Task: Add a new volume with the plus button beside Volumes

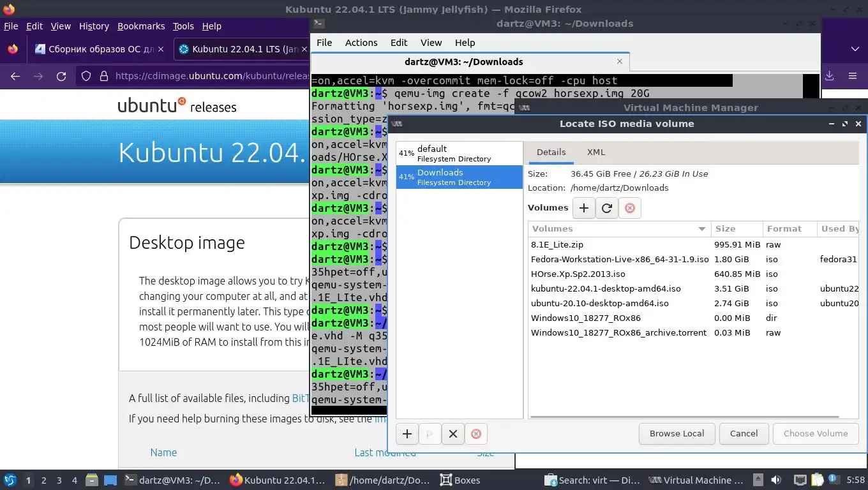Action: point(584,208)
